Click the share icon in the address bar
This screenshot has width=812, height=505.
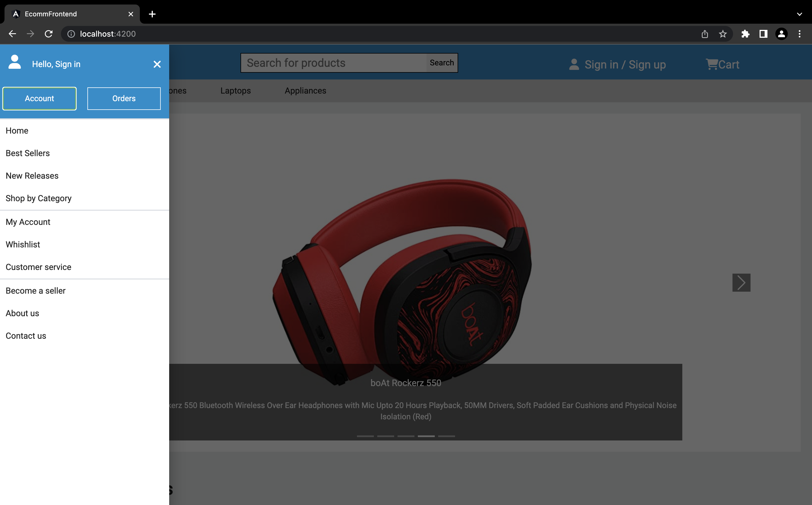tap(705, 34)
